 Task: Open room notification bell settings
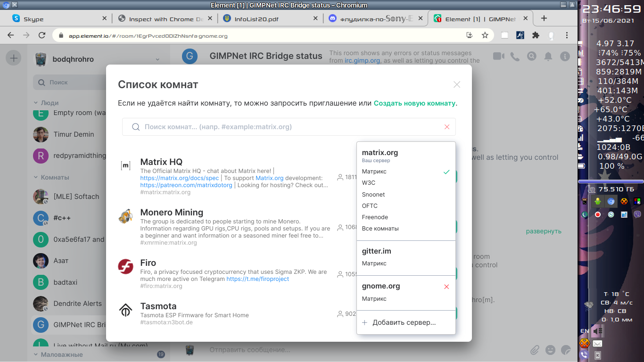[x=548, y=57]
